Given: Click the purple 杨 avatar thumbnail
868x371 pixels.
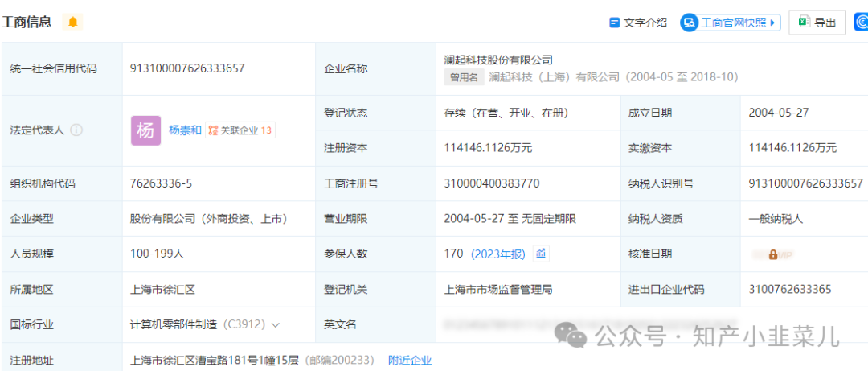Looking at the screenshot, I should click(145, 130).
